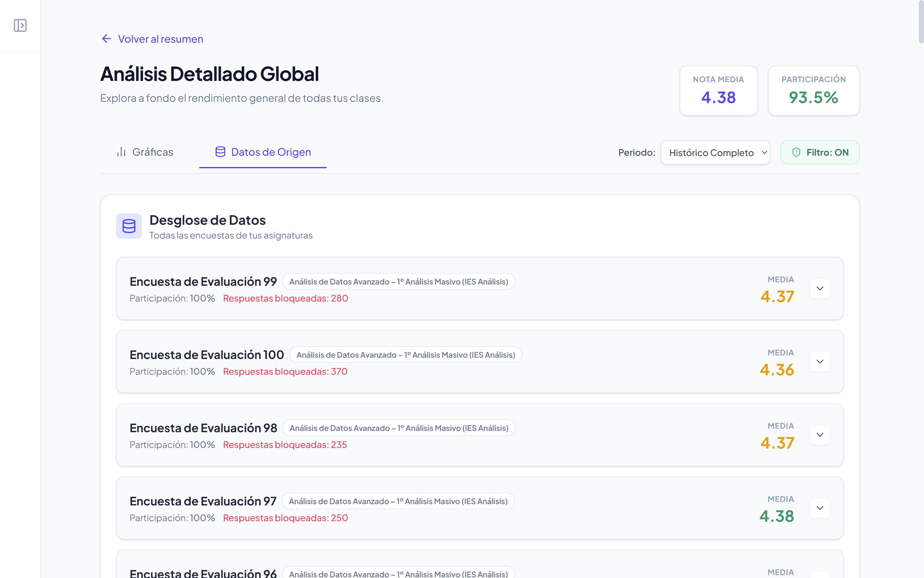Screen dimensions: 924x578
Task: Turn off the Filtro: ON toggle
Action: [x=820, y=153]
